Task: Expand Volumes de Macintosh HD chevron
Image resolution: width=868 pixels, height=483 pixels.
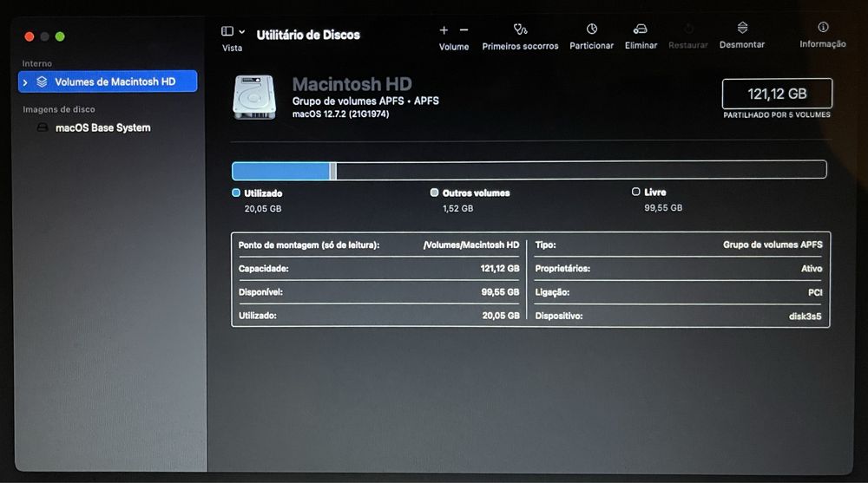Action: click(25, 82)
